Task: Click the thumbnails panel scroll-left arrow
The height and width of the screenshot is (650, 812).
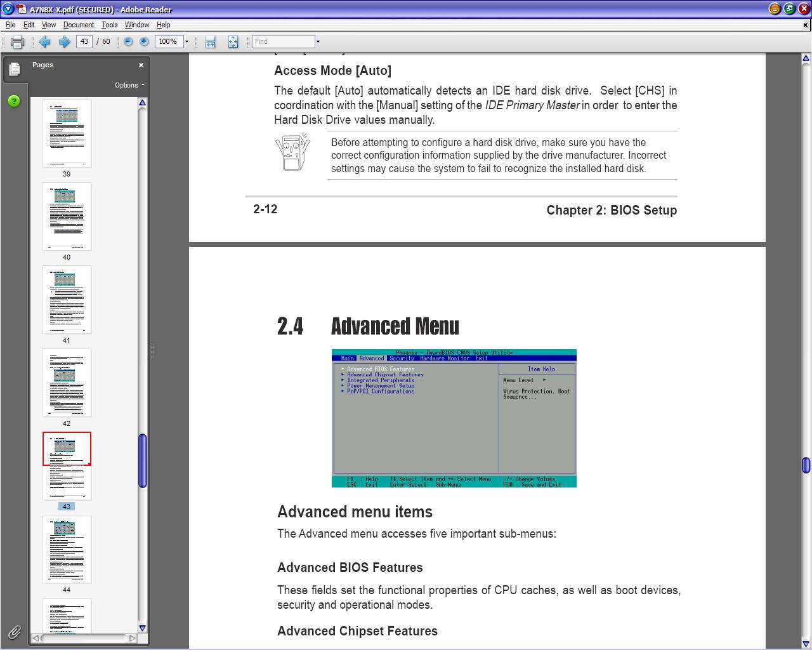Action: [36, 638]
